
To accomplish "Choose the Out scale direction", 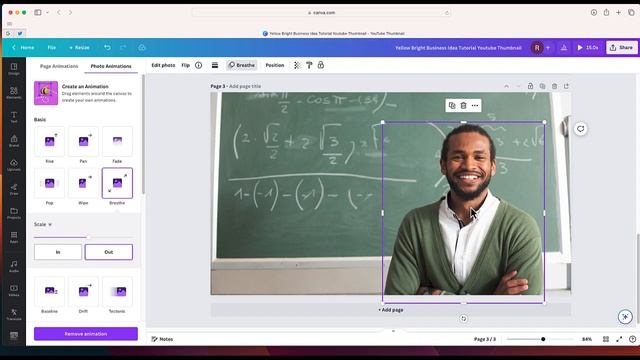I will [x=109, y=252].
